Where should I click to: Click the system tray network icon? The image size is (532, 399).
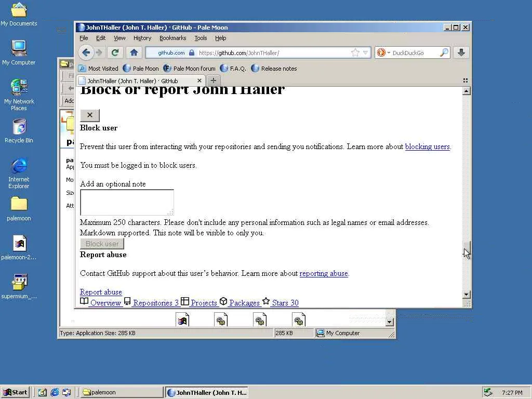488,392
